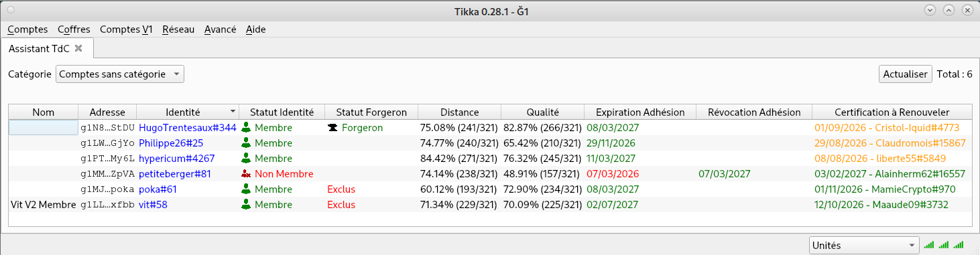
Task: Click the green member icon beside HugoTrentesaux#344
Action: [x=246, y=127]
